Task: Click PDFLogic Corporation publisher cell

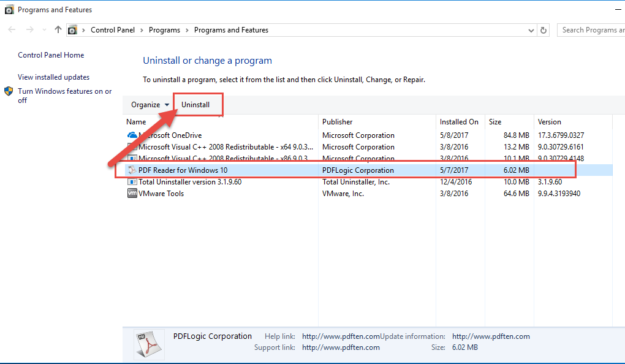Action: [358, 170]
